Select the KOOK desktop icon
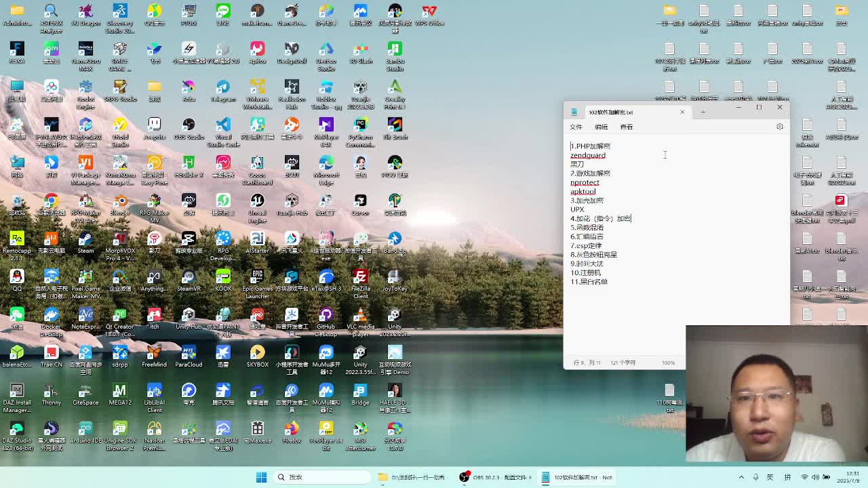 click(223, 281)
